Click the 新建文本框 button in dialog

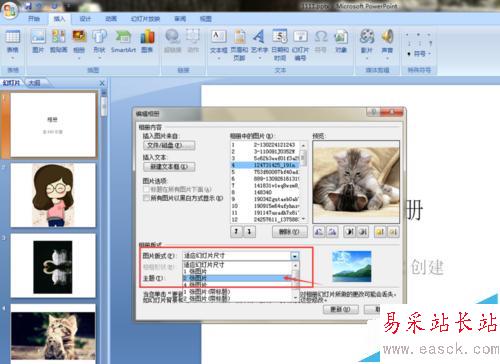(x=169, y=166)
